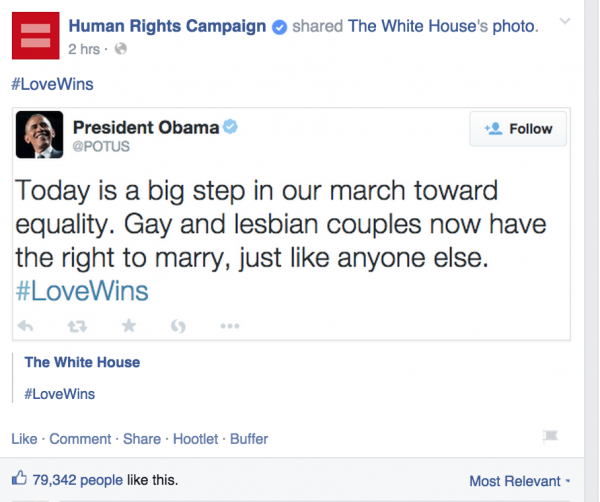Click the globe public audience icon

point(121,49)
